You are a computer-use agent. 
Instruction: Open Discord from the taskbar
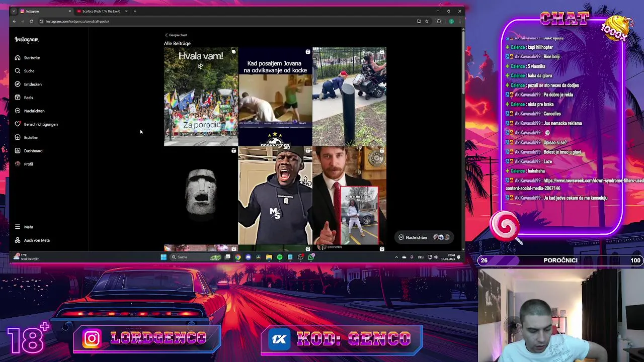[248, 257]
